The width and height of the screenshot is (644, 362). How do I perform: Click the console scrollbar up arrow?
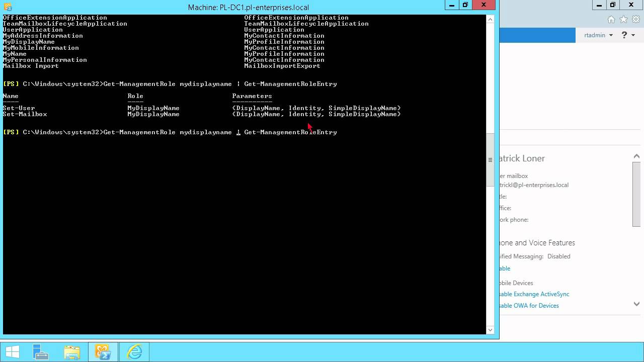tap(491, 19)
